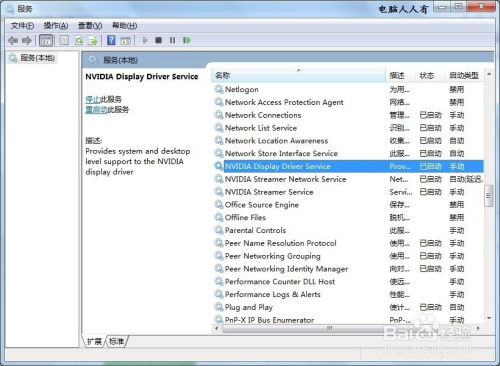Click the Refresh toolbar icon
Screen dimensions: 500x366
[79, 40]
